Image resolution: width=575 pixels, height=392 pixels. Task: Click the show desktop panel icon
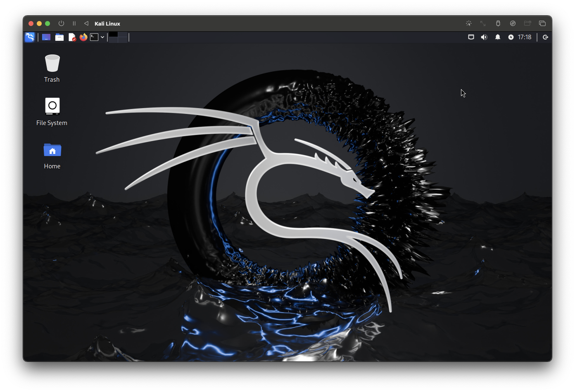46,37
